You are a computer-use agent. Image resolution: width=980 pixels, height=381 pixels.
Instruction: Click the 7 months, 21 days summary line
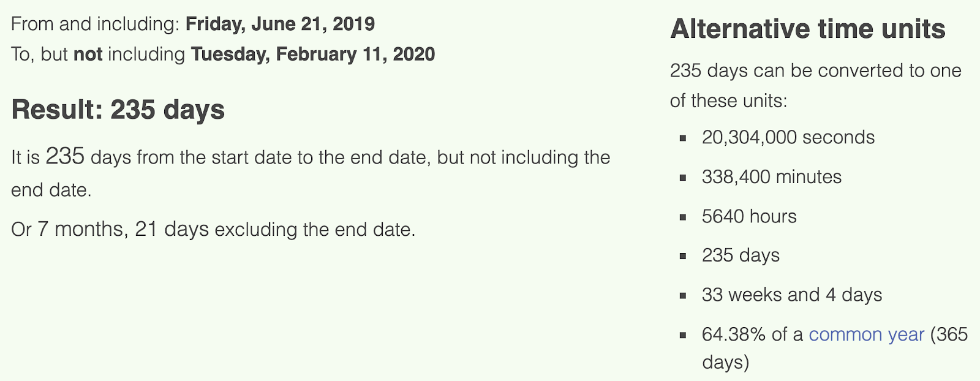(x=213, y=229)
